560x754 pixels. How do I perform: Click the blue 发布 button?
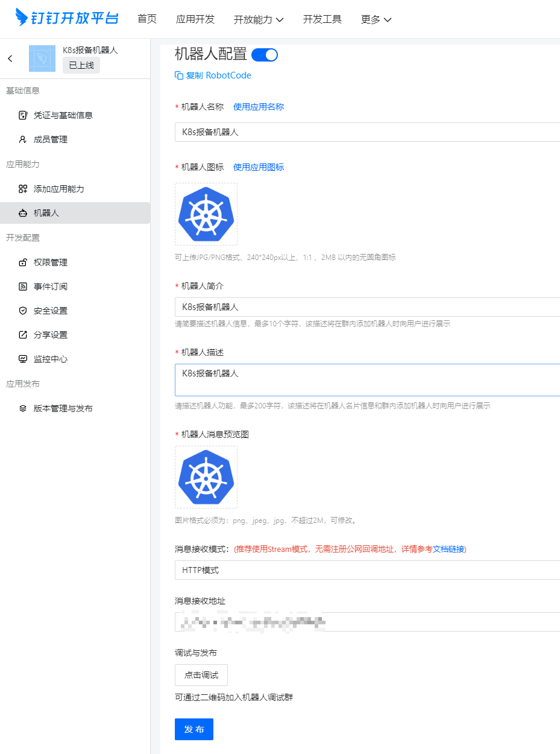tap(194, 729)
